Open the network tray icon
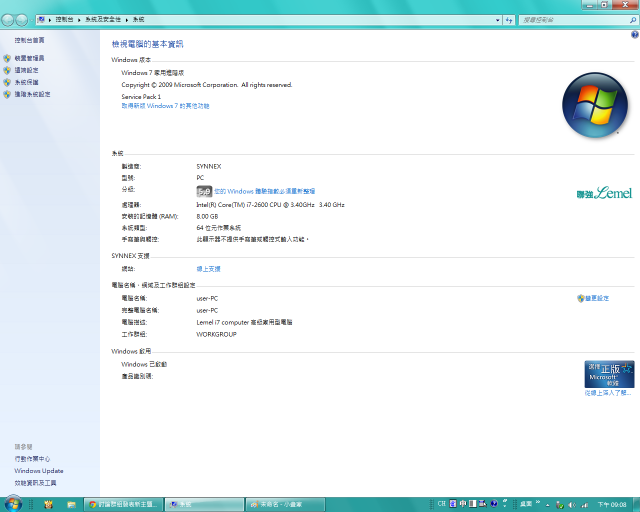This screenshot has width=640, height=512. point(584,505)
